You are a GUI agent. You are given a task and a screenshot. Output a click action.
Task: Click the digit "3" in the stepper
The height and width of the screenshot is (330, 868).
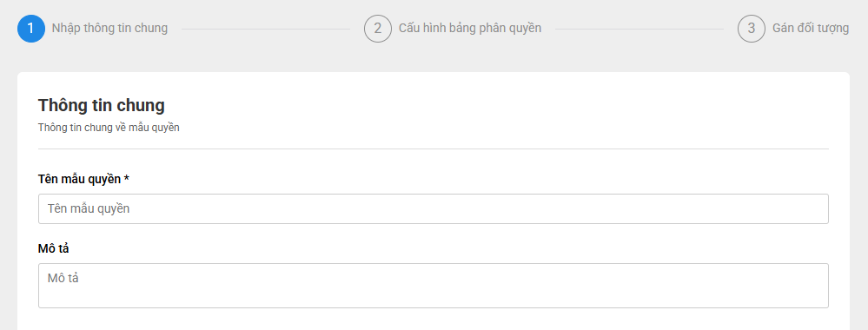click(752, 29)
